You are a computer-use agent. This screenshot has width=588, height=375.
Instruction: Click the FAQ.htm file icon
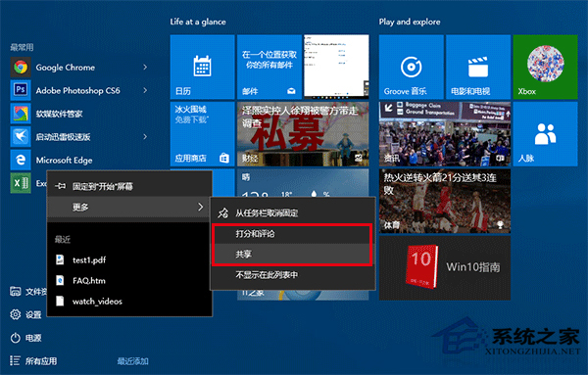click(x=60, y=280)
